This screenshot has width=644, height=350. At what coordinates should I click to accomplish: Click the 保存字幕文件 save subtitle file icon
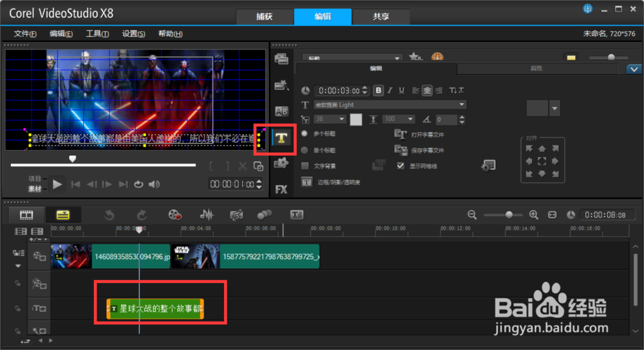401,150
